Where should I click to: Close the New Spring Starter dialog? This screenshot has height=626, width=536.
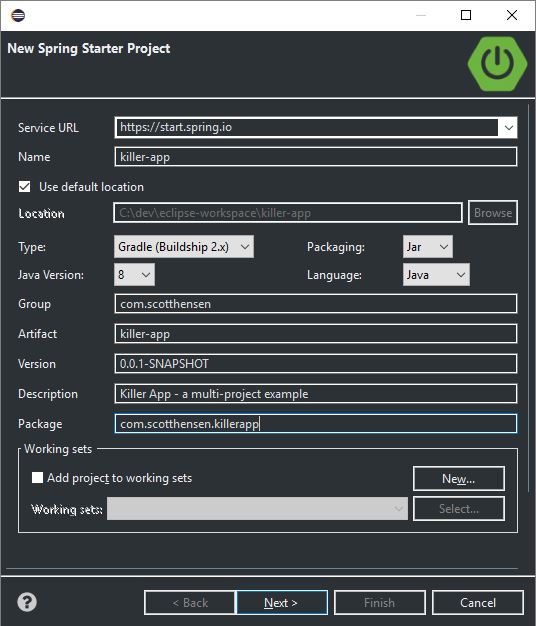tap(512, 15)
